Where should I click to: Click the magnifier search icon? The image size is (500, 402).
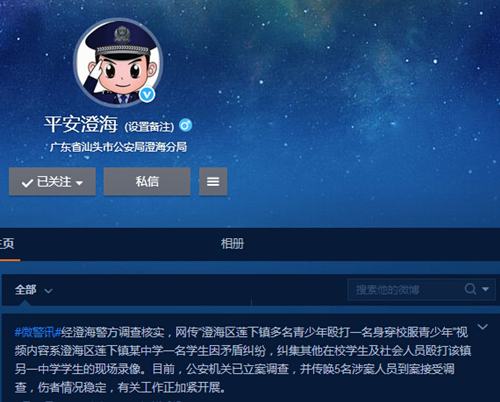tap(470, 289)
